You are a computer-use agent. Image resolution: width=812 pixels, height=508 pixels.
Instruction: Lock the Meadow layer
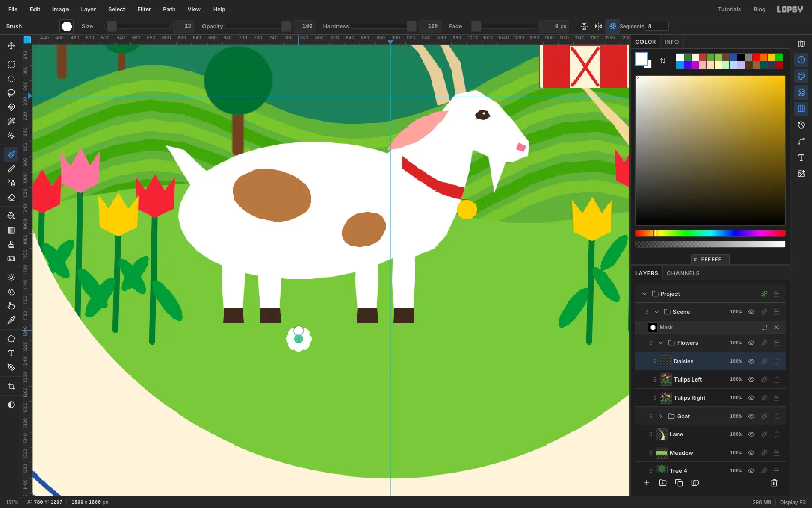[x=776, y=453]
